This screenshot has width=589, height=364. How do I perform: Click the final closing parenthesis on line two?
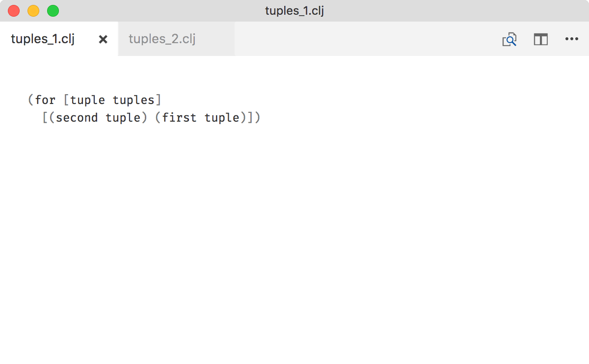[257, 118]
